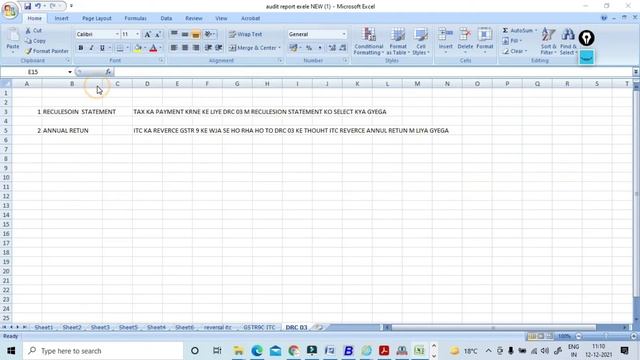This screenshot has width=640, height=360.
Task: Toggle Bold formatting
Action: pyautogui.click(x=81, y=48)
